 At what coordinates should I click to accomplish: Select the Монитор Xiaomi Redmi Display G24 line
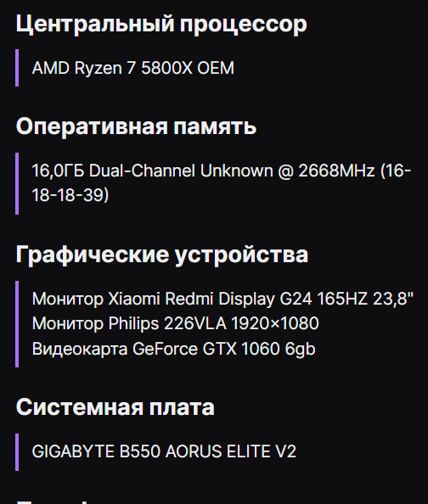222,299
